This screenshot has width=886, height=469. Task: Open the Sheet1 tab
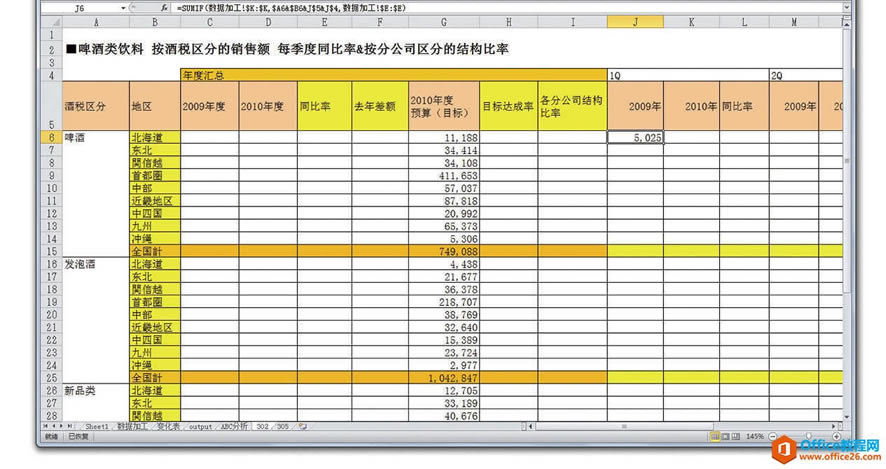click(x=97, y=427)
